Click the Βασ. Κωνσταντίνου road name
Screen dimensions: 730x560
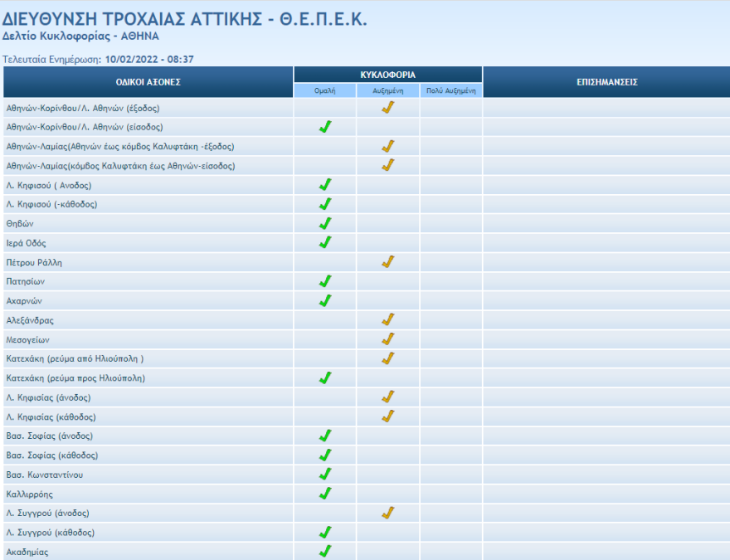click(x=44, y=475)
